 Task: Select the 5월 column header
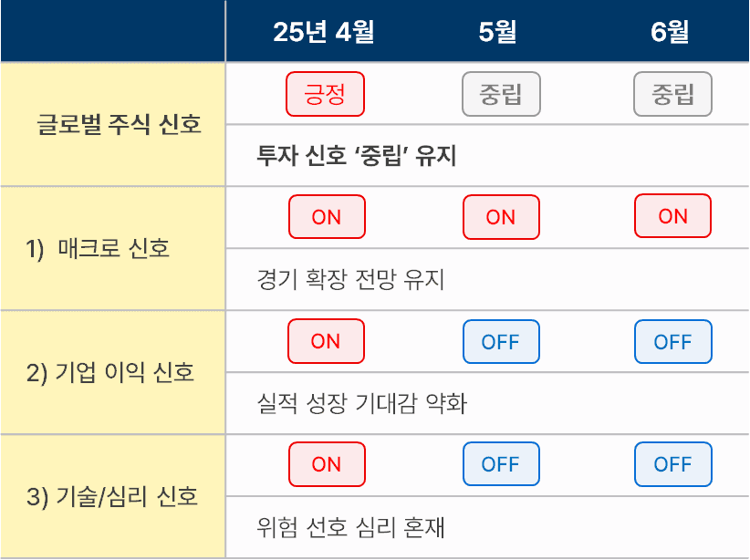pyautogui.click(x=497, y=33)
